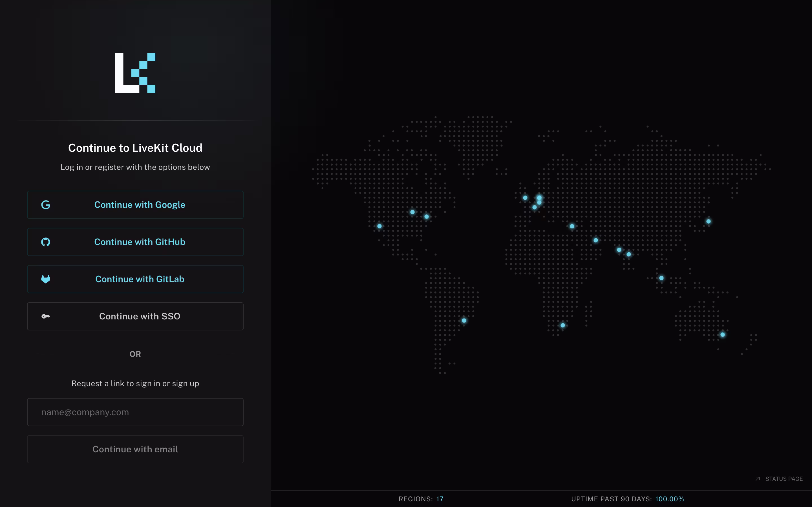Continue with SSO
812x507 pixels.
point(135,316)
